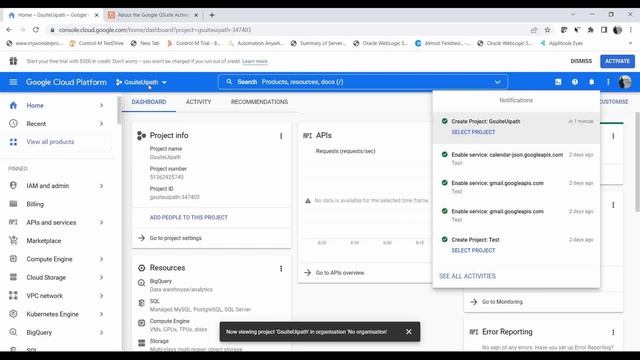Open the hamburger navigation menu
Image resolution: width=640 pixels, height=360 pixels.
point(13,82)
